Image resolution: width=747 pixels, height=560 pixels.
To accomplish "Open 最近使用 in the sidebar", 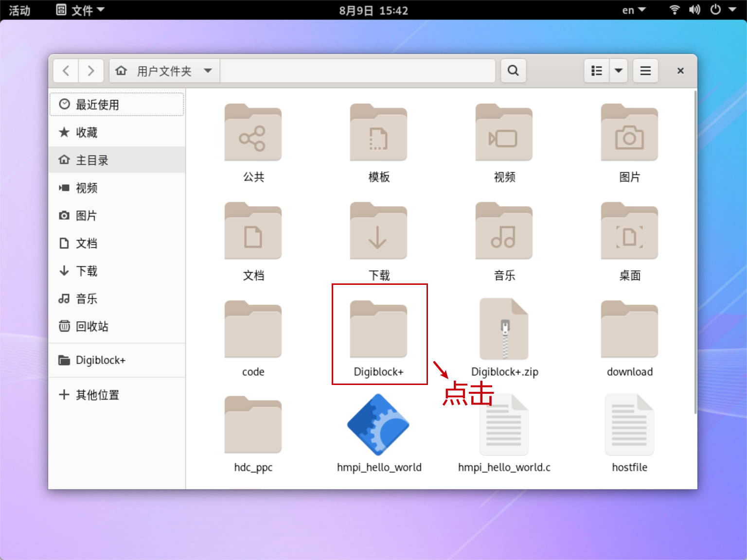I will (x=117, y=105).
